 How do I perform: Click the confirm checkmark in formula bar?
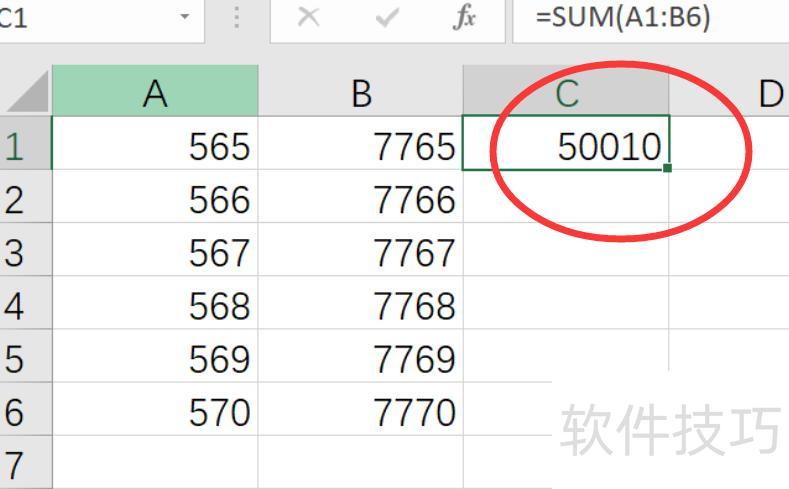coord(387,18)
